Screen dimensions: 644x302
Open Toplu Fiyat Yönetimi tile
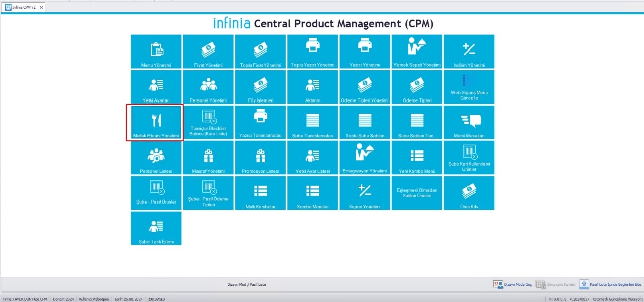[x=261, y=52]
